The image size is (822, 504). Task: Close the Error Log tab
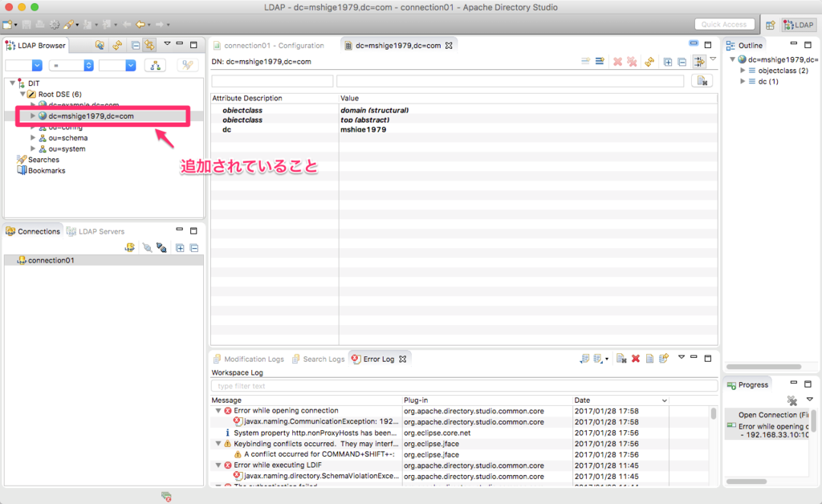click(x=403, y=359)
